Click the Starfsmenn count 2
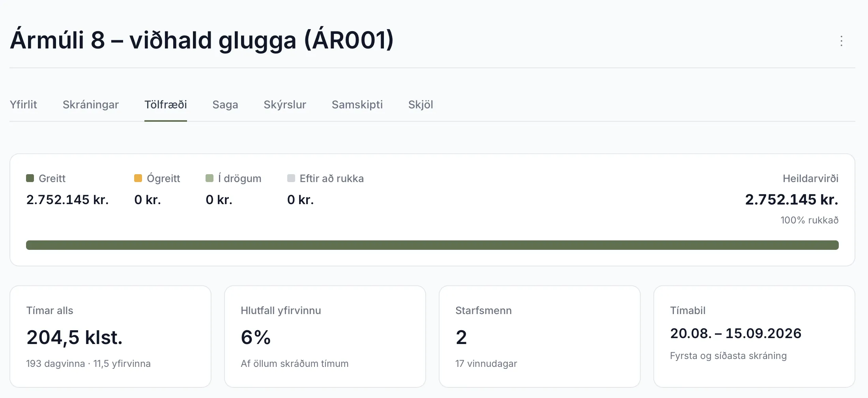Viewport: 868px width, 398px height. click(x=461, y=337)
